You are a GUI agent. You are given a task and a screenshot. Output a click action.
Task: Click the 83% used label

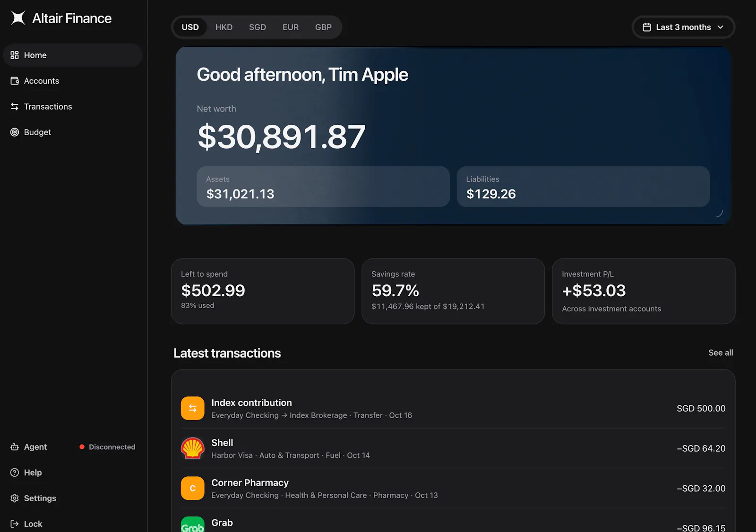(x=198, y=306)
